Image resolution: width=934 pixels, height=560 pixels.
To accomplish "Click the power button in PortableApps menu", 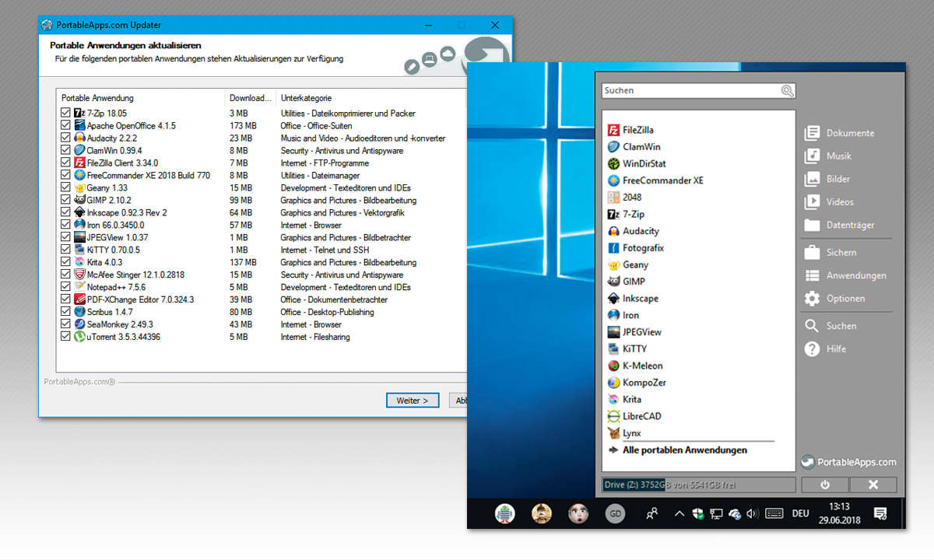I will point(825,485).
